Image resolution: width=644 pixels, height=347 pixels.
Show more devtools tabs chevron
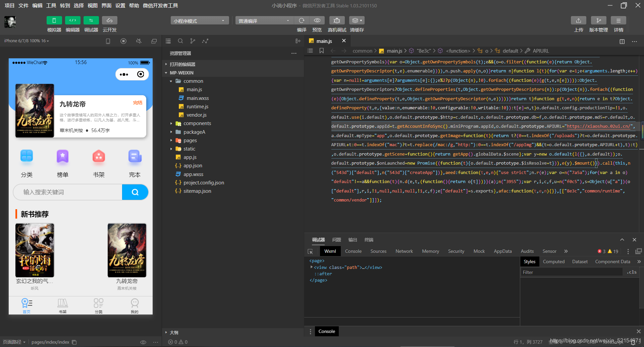(566, 251)
